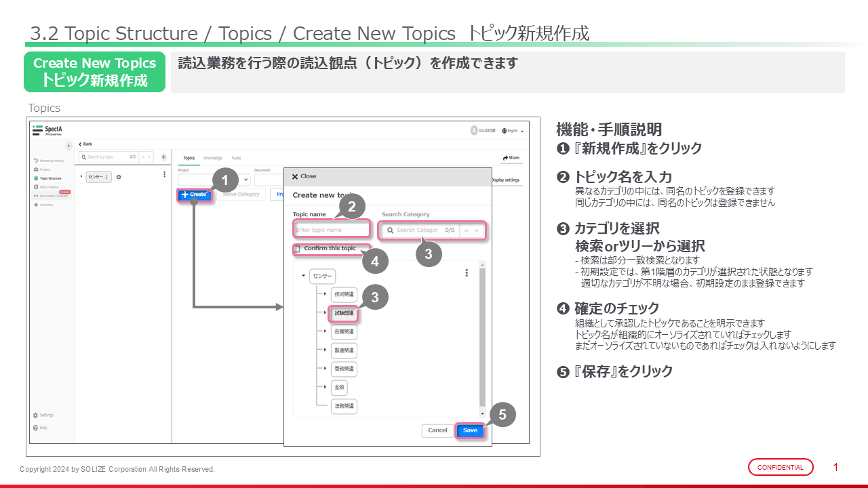Image resolution: width=868 pixels, height=488 pixels.
Task: Click the Topic name input field
Action: point(331,230)
